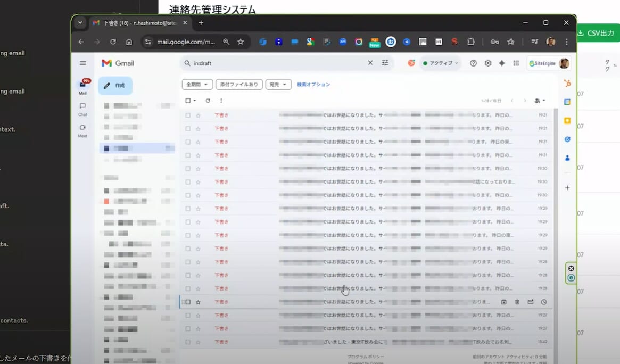Tick the select-all checkbox above drafts
The height and width of the screenshot is (364, 620).
[x=188, y=101]
